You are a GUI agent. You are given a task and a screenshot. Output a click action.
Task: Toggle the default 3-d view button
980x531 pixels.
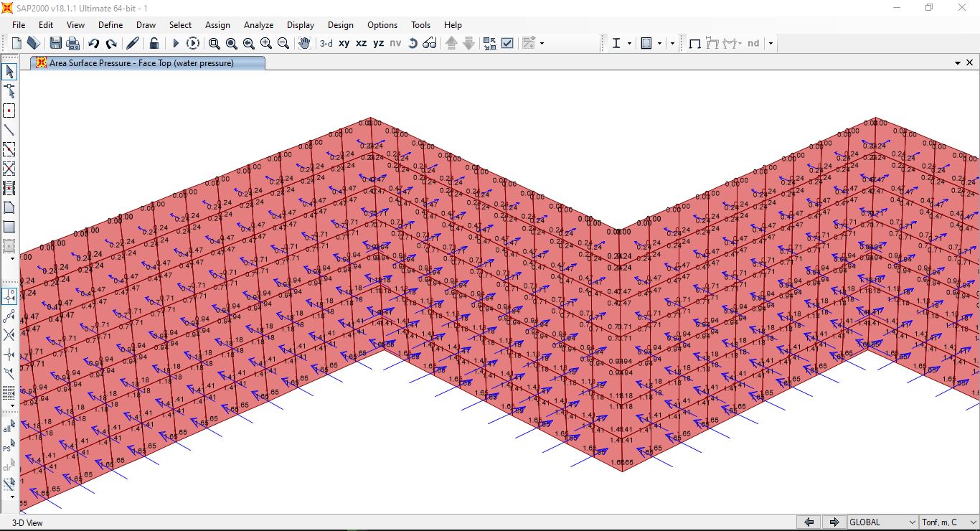click(326, 43)
